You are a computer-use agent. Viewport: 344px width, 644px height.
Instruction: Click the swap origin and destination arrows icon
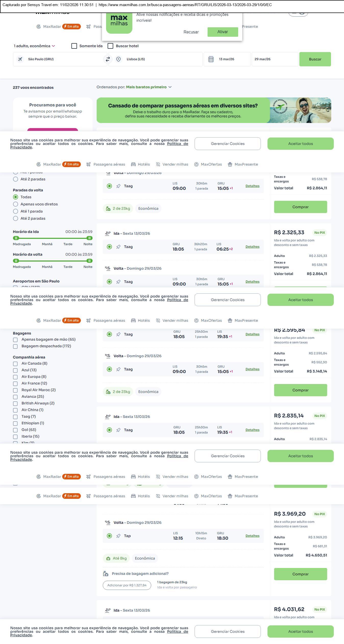pyautogui.click(x=108, y=59)
